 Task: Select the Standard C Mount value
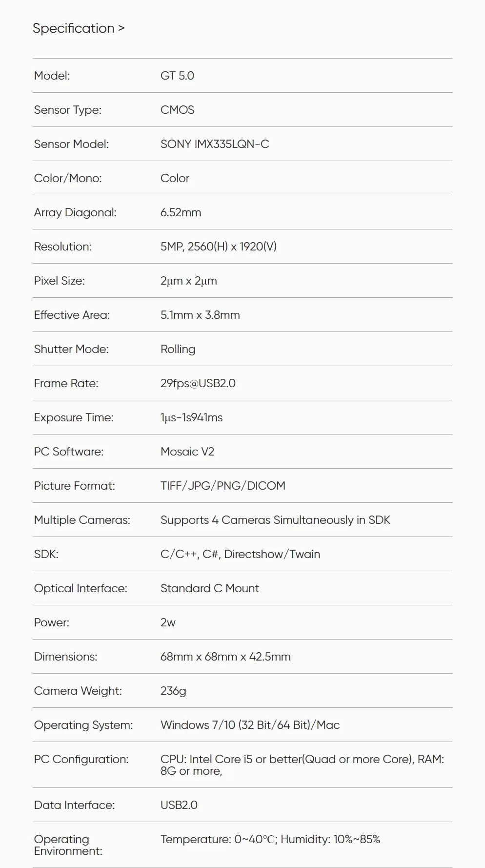point(210,588)
